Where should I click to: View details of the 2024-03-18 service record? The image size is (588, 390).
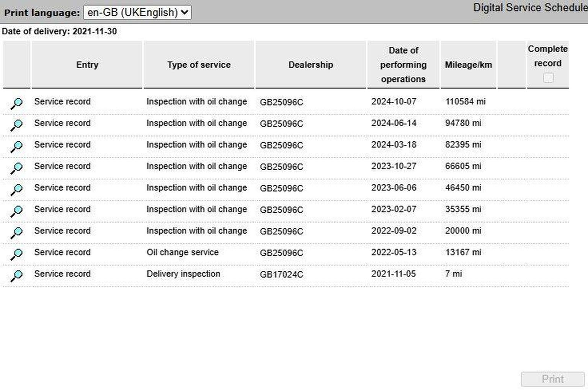tap(16, 146)
